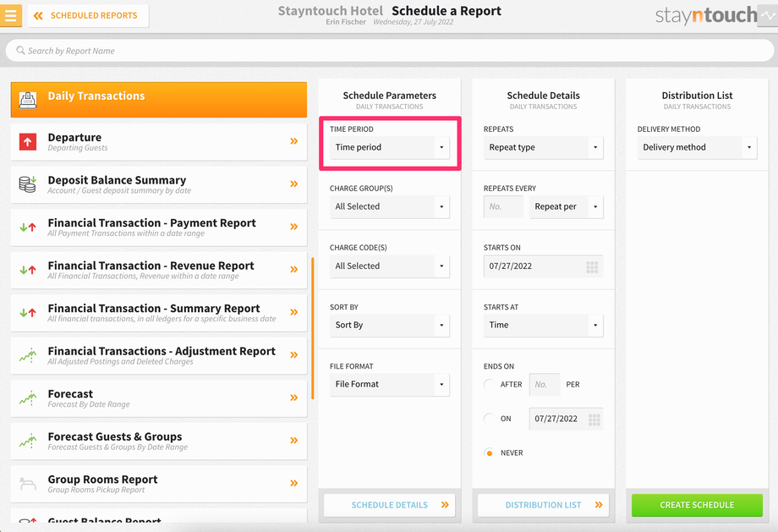Viewport: 778px width, 532px height.
Task: Open the File Format dropdown
Action: pyautogui.click(x=390, y=384)
